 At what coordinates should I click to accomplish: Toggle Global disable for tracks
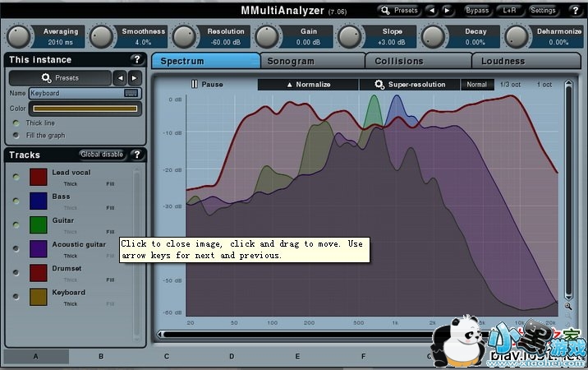click(102, 155)
